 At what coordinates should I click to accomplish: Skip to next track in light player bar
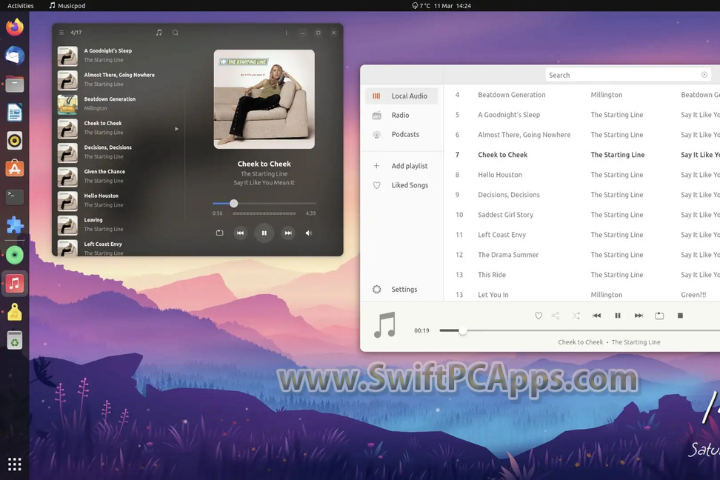coord(639,316)
